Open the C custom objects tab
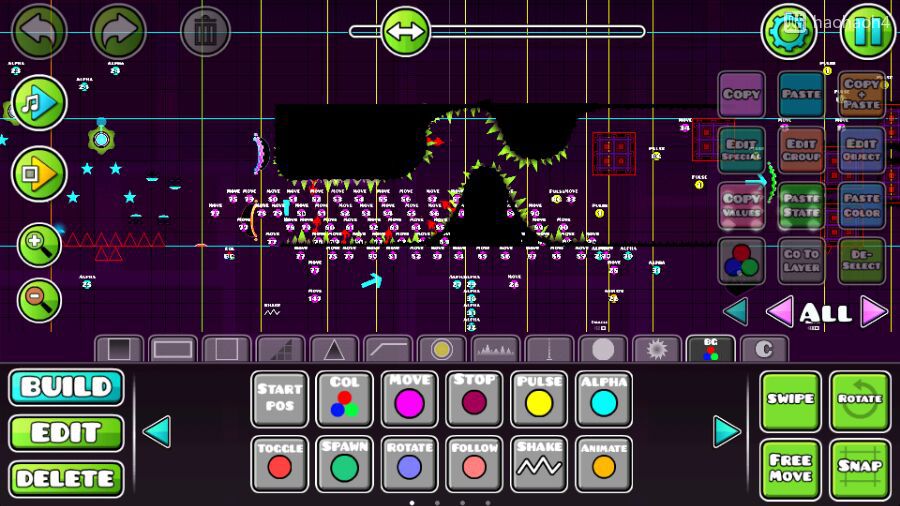Screen dimensions: 900x506 pos(764,348)
